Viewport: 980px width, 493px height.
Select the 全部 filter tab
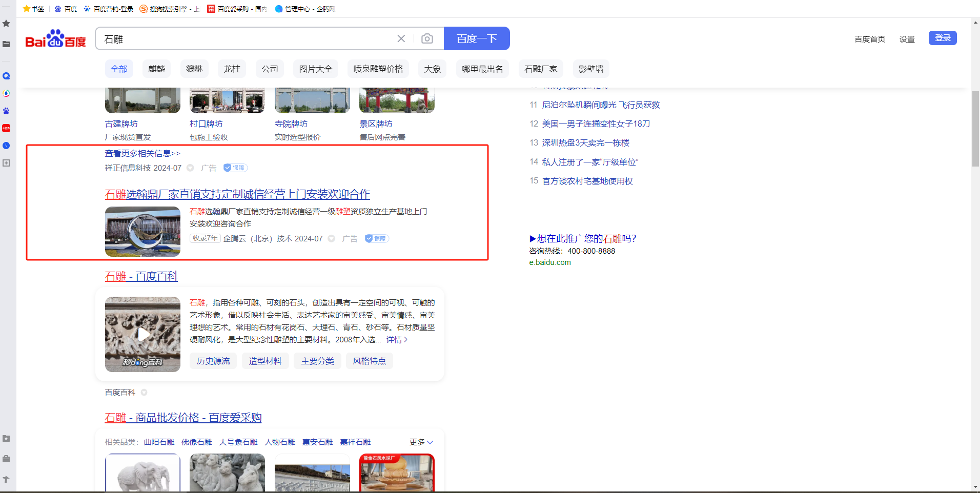tap(119, 69)
